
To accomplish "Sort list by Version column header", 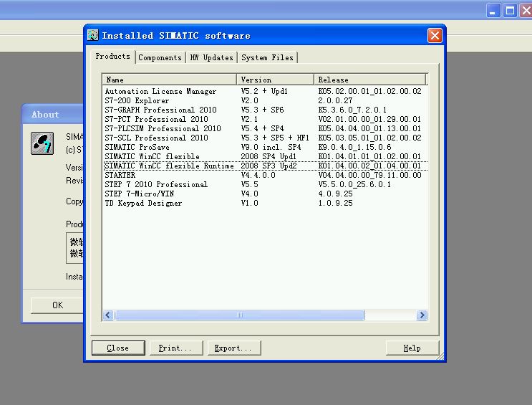I will (275, 80).
